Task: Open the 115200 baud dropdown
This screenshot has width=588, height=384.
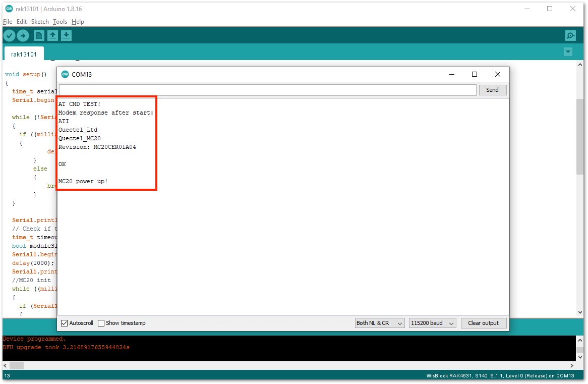Action: [432, 323]
